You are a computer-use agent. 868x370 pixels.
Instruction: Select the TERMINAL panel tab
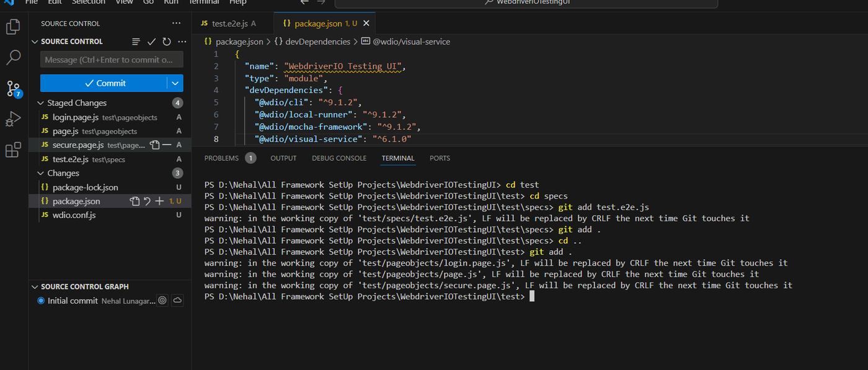(398, 158)
